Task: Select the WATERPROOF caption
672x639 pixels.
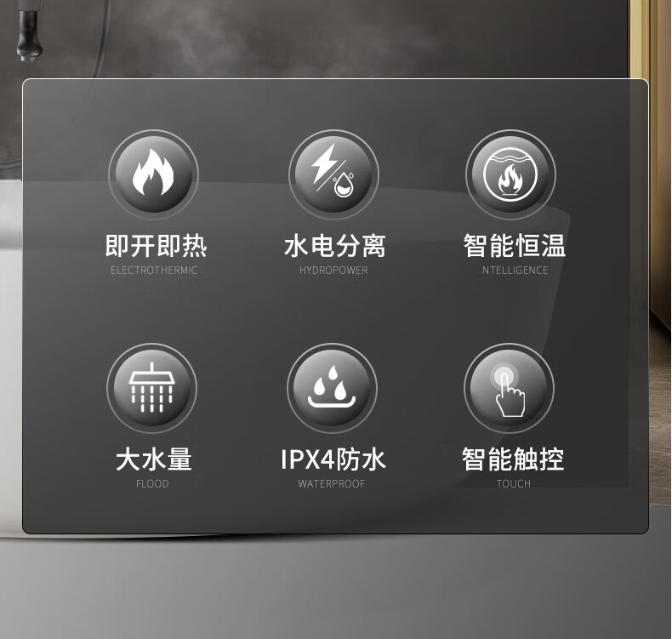Action: pyautogui.click(x=332, y=484)
